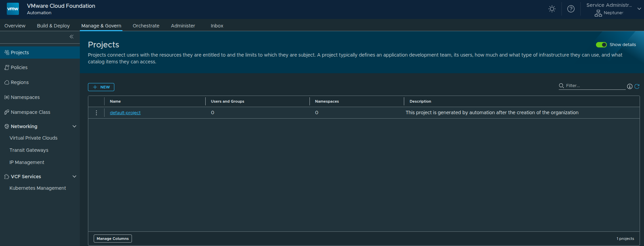Click the Regions cloud icon
This screenshot has height=246, width=644.
6,82
